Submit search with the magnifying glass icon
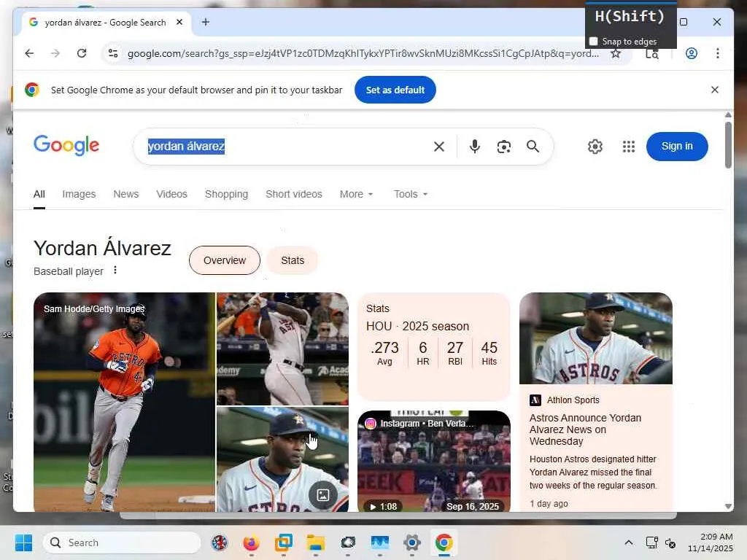This screenshot has width=747, height=560. coord(533,147)
